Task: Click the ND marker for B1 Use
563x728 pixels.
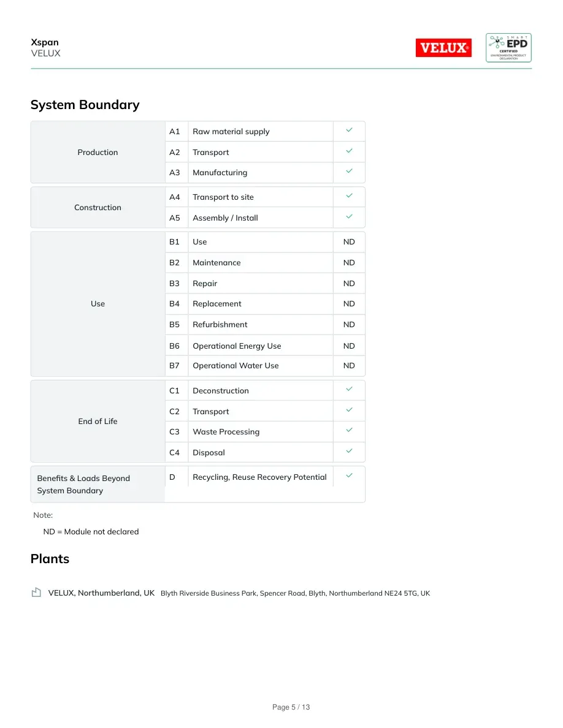Action: click(x=349, y=242)
